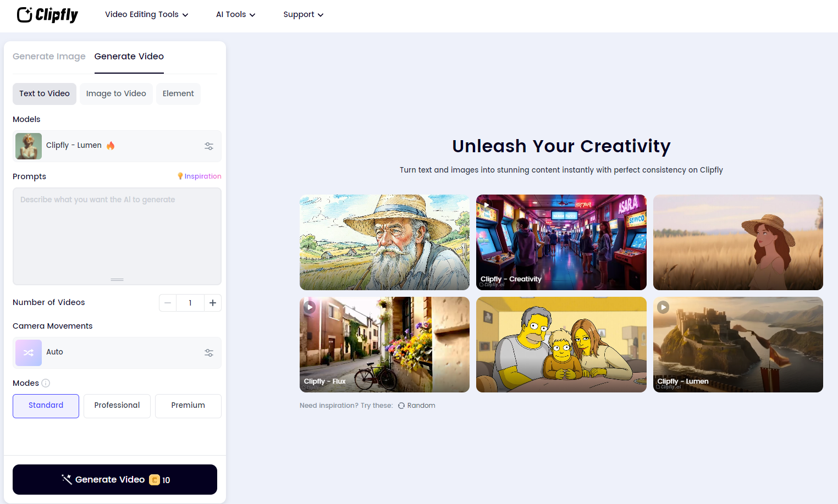
Task: Open camera movement settings sliders icon beside Auto
Action: click(x=209, y=353)
